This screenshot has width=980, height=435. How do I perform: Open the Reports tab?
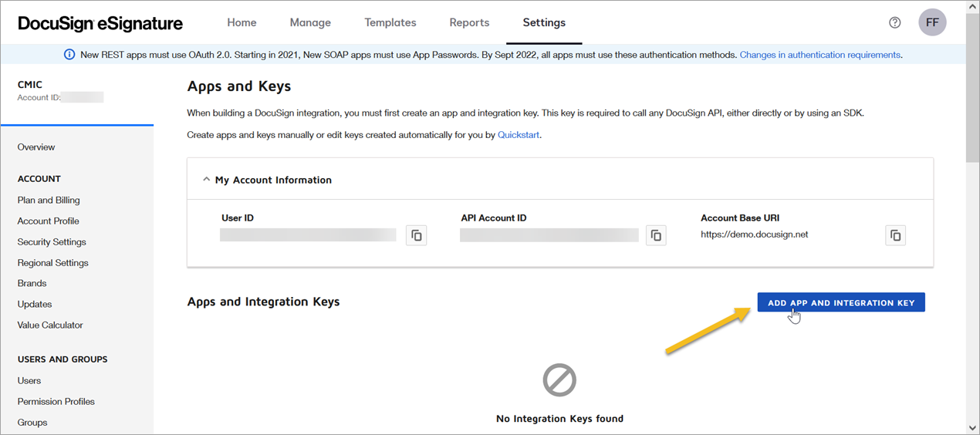point(469,22)
